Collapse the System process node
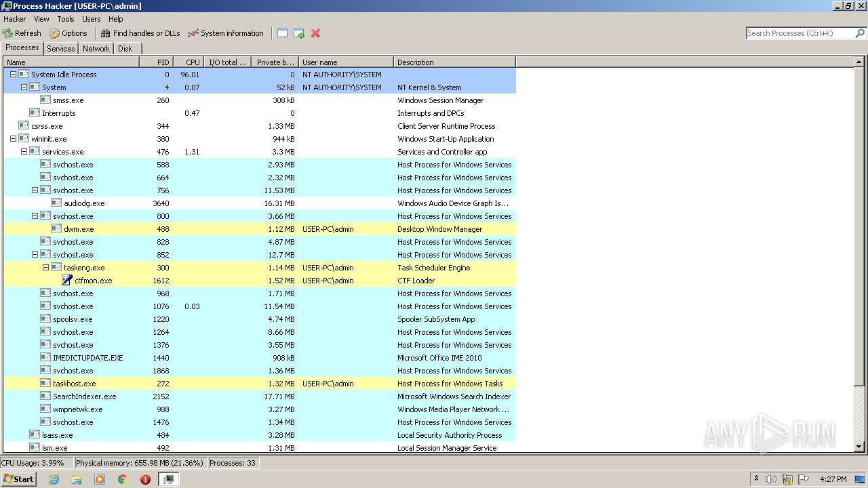This screenshot has width=868, height=488. click(x=24, y=87)
